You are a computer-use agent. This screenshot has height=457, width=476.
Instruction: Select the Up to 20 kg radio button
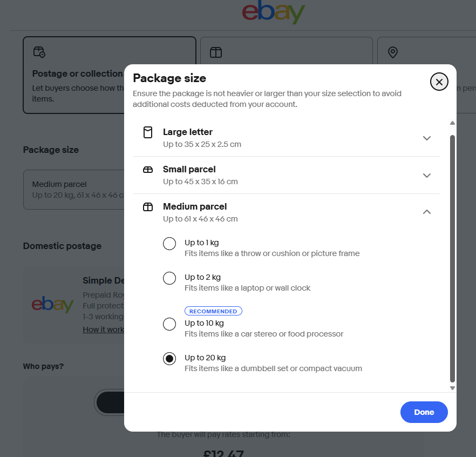pyautogui.click(x=169, y=359)
